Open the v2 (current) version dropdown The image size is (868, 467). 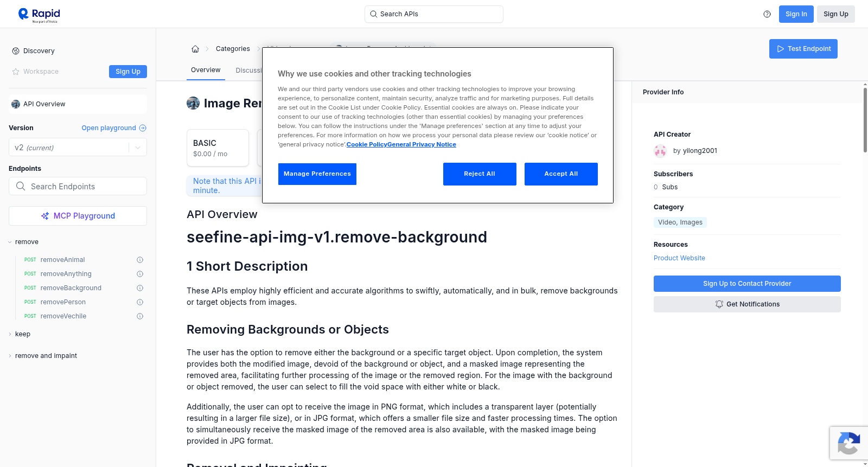pos(78,148)
